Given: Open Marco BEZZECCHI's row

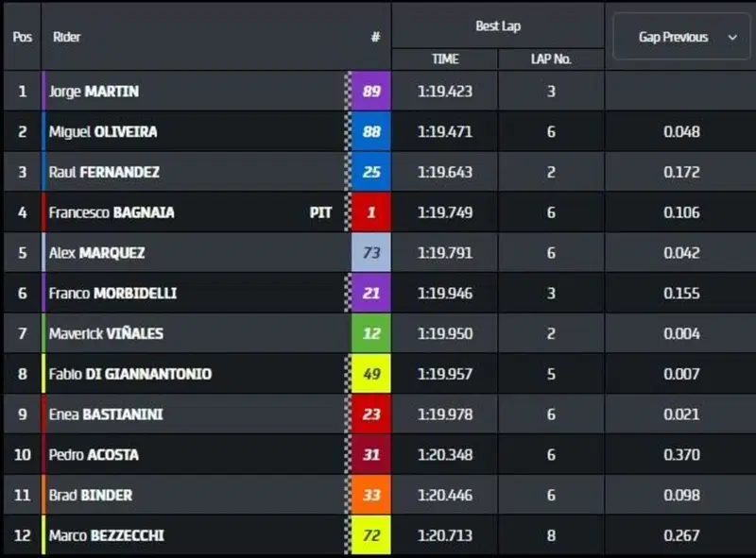Looking at the screenshot, I should (x=380, y=535).
